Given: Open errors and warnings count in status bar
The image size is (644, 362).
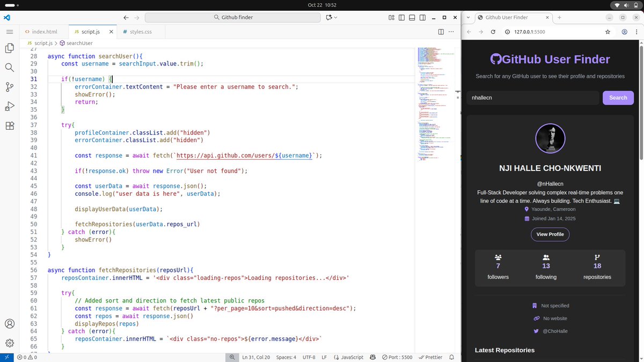Looking at the screenshot, I should [26, 357].
